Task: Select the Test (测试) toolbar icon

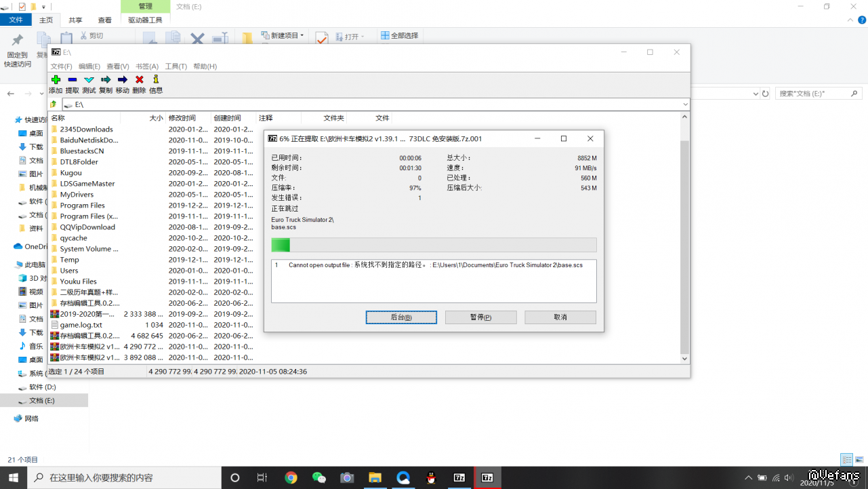Action: click(x=89, y=79)
